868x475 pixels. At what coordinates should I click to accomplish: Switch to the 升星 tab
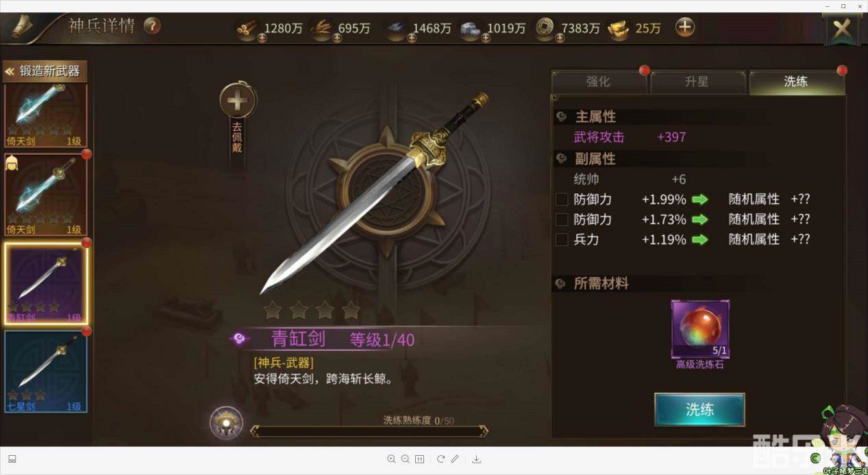(697, 82)
